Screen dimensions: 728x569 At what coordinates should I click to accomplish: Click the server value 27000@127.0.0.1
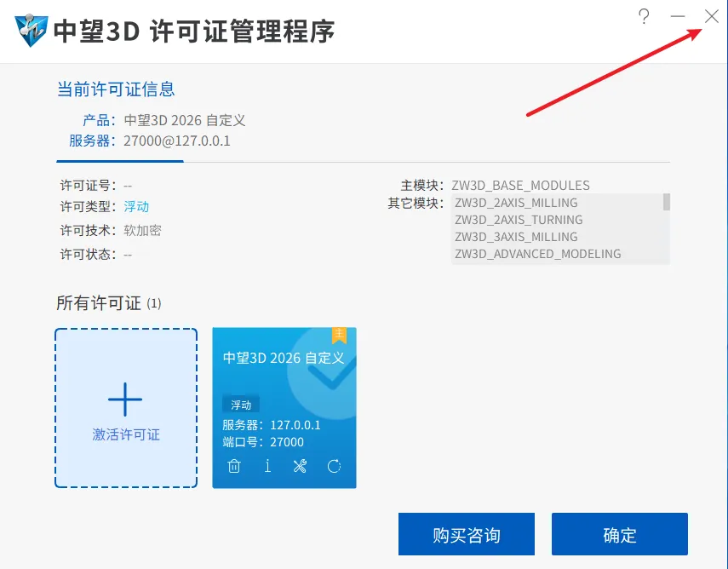click(x=177, y=141)
